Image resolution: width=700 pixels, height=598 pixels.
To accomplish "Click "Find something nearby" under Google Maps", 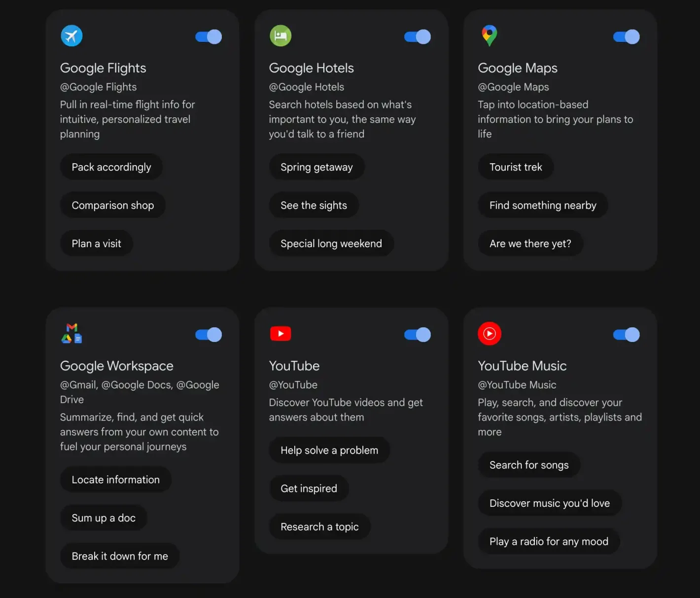I will coord(543,205).
